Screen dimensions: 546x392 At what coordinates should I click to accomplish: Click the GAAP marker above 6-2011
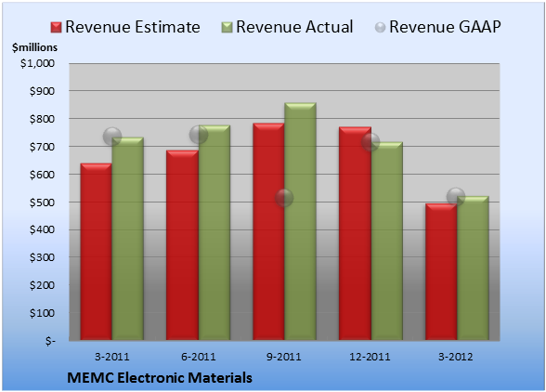199,135
